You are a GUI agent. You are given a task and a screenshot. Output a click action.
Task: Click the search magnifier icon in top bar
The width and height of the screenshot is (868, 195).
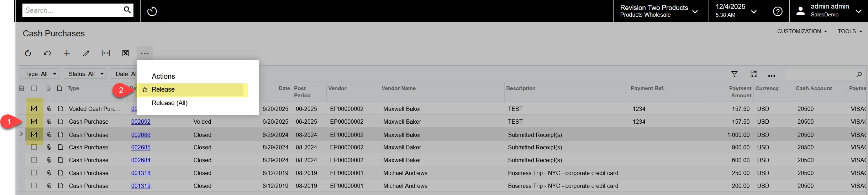127,10
